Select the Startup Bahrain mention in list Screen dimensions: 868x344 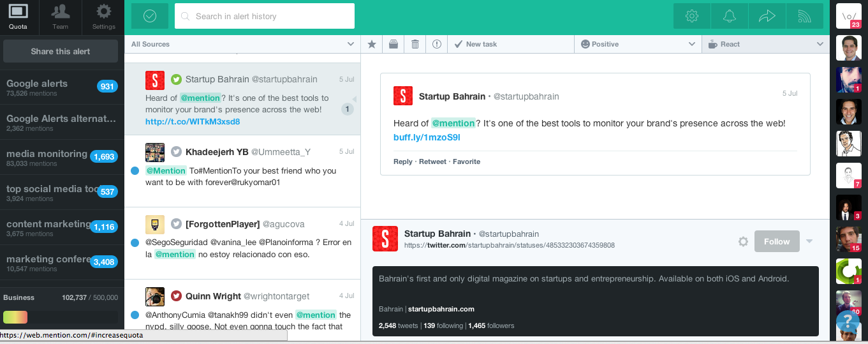(242, 99)
